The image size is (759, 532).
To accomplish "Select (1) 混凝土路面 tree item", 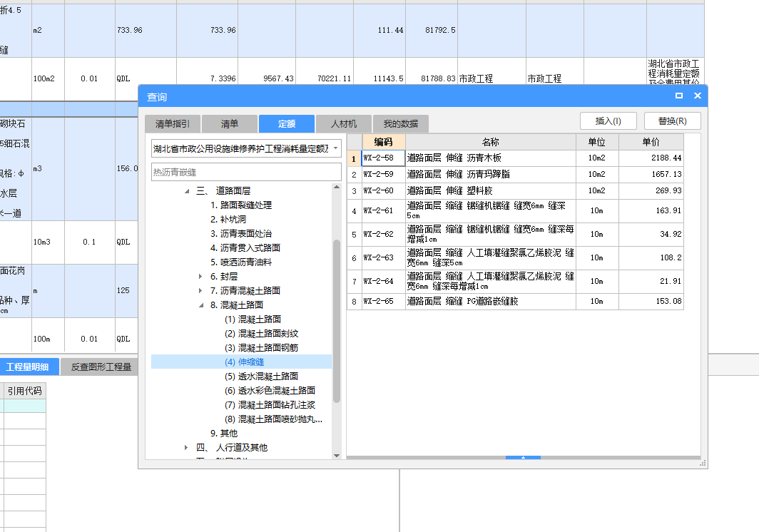I will [x=253, y=319].
